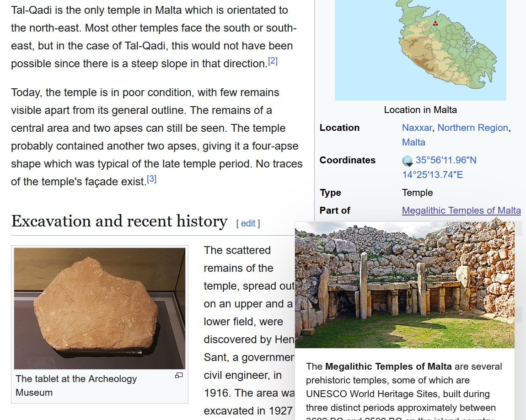Screen dimensions: 526x420
Task: Click the 'Coordinates' infobox label
Action: coord(348,160)
